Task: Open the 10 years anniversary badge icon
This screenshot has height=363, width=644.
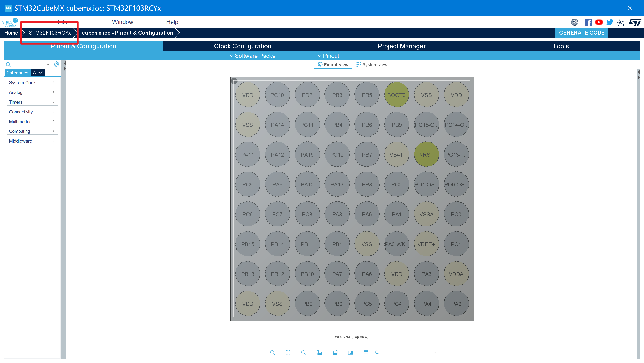Action: pyautogui.click(x=575, y=22)
